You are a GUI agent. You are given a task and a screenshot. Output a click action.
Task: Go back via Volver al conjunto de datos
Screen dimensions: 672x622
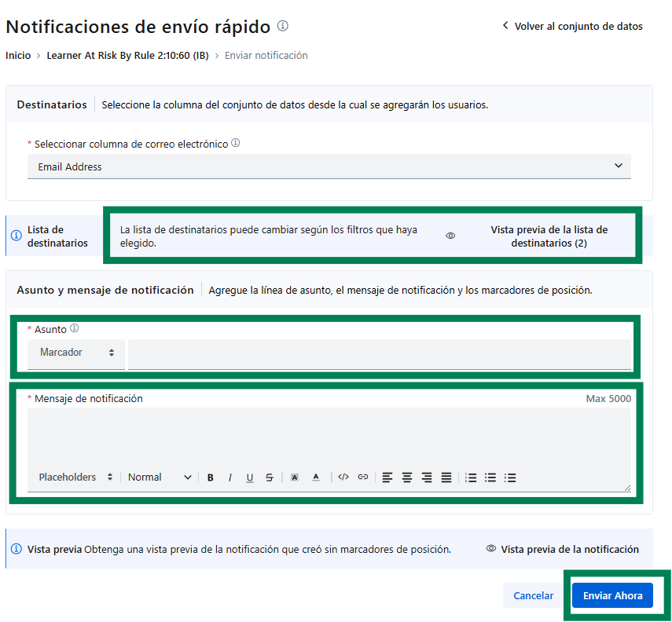point(572,26)
